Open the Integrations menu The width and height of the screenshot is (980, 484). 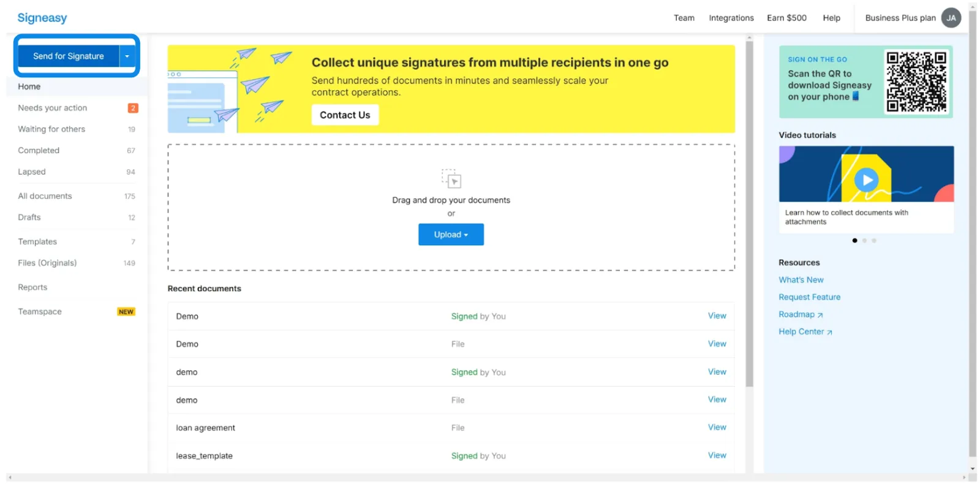point(731,18)
